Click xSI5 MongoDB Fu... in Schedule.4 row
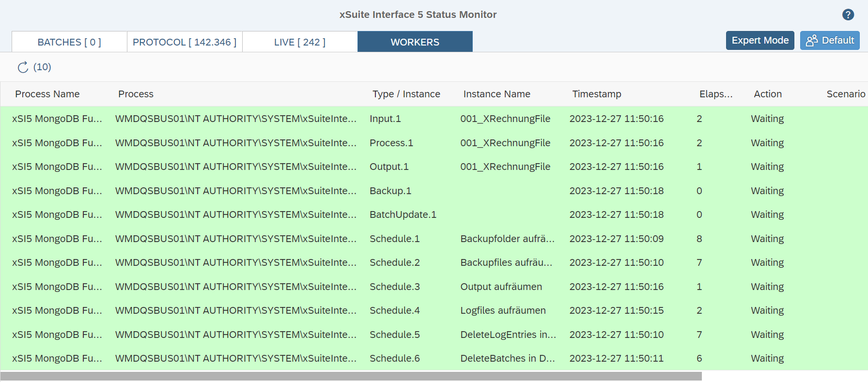This screenshot has height=382, width=868. (57, 310)
